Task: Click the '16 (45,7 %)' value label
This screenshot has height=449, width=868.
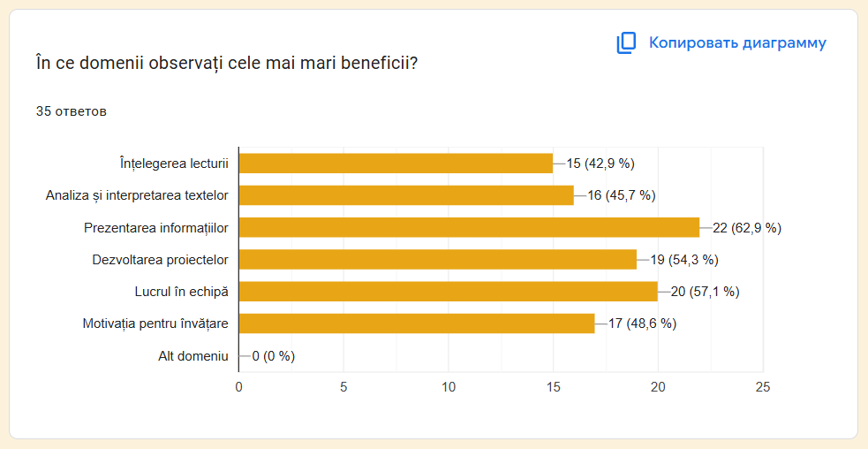Action: click(622, 195)
